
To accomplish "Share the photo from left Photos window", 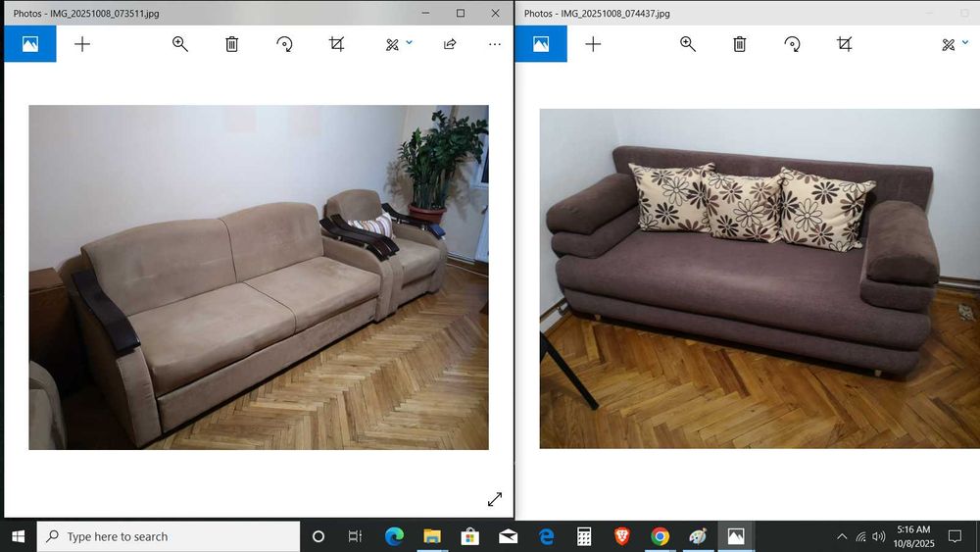I will [450, 44].
